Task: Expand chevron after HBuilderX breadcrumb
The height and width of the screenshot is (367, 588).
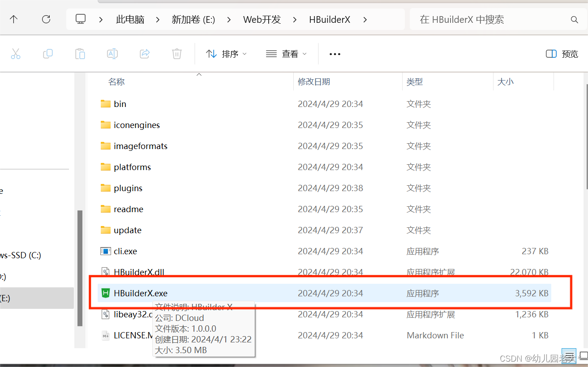Action: tap(365, 20)
